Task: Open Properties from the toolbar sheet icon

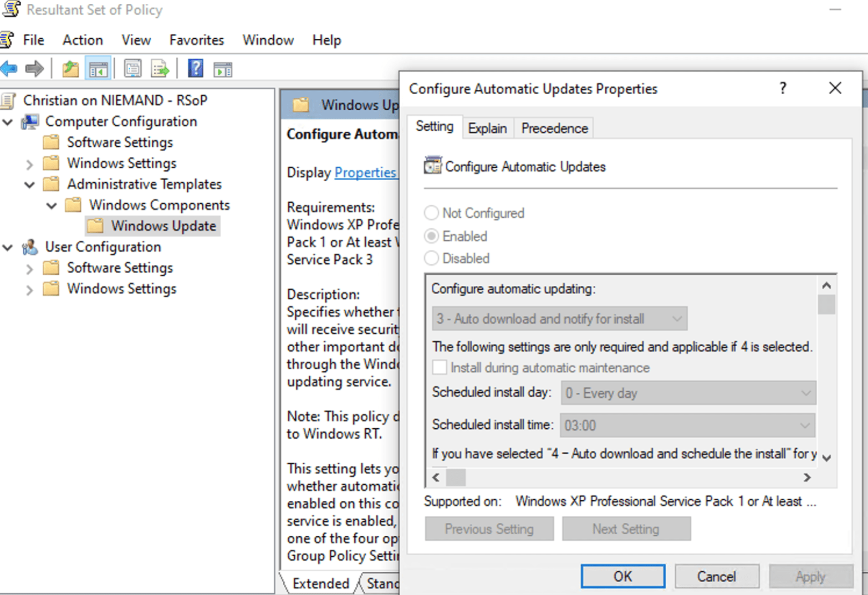Action: 132,69
